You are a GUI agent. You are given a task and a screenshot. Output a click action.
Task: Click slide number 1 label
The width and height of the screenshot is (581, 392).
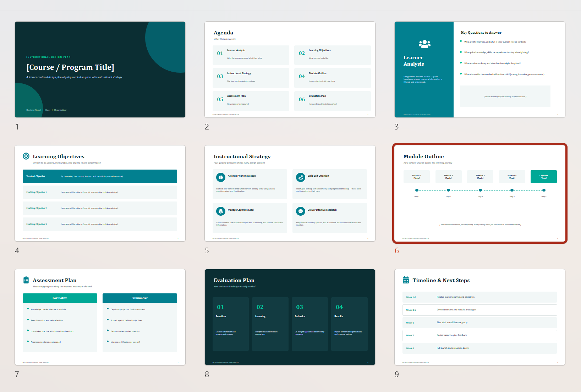click(x=17, y=127)
